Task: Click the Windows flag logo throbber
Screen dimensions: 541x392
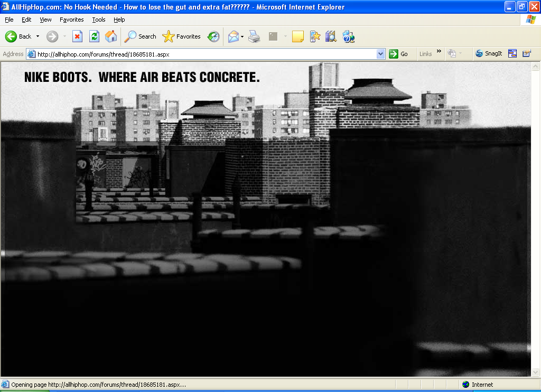Action: [530, 20]
